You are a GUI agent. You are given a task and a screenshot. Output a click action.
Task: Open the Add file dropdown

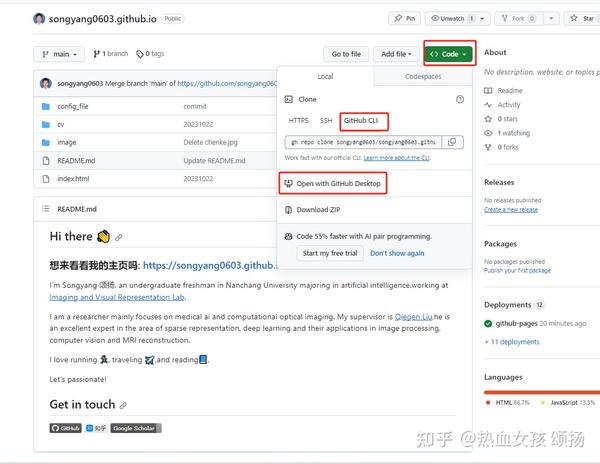pos(396,54)
